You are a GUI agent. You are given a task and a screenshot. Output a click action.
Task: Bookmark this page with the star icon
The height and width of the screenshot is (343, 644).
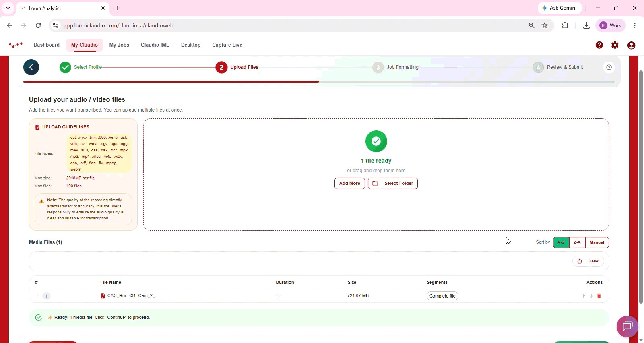[x=545, y=25]
